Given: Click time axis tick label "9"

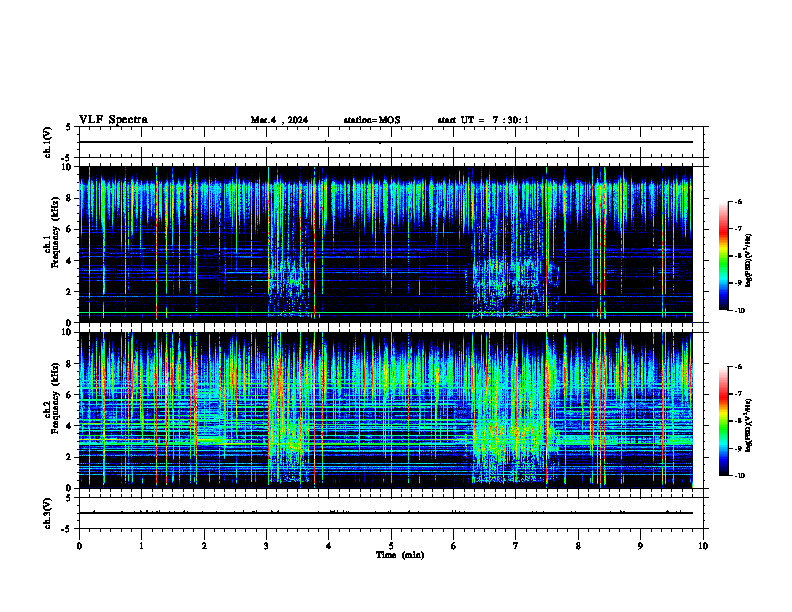Looking at the screenshot, I should coord(640,546).
